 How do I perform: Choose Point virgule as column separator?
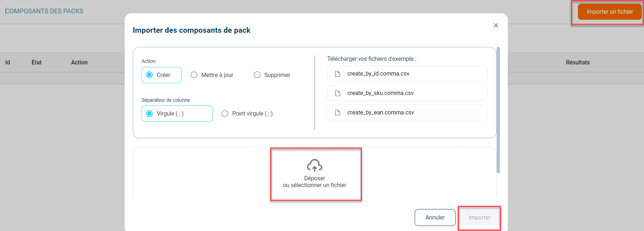pyautogui.click(x=225, y=114)
